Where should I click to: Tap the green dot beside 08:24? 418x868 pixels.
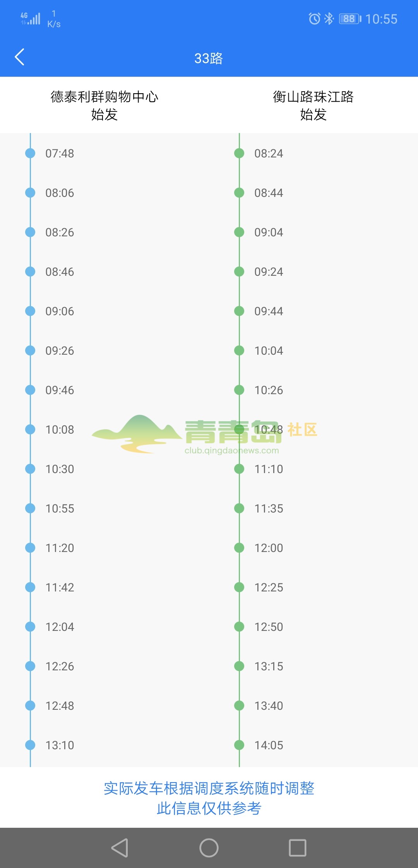[x=239, y=153]
